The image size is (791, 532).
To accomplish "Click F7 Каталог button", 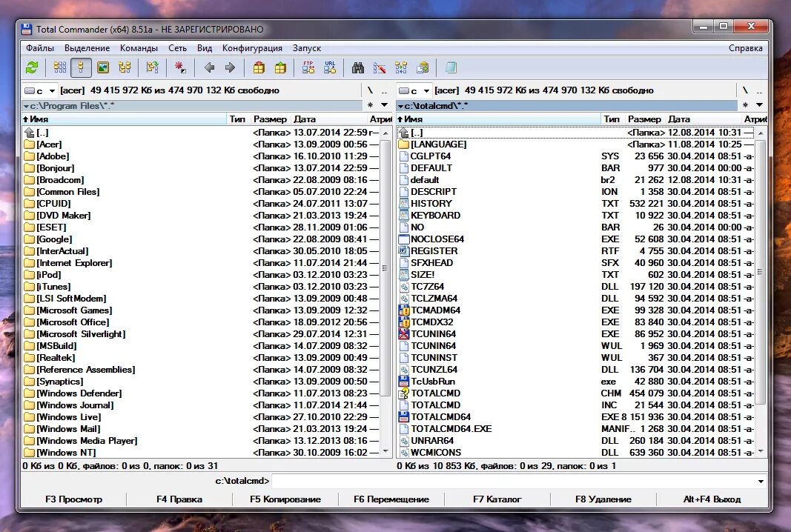I will click(x=497, y=499).
